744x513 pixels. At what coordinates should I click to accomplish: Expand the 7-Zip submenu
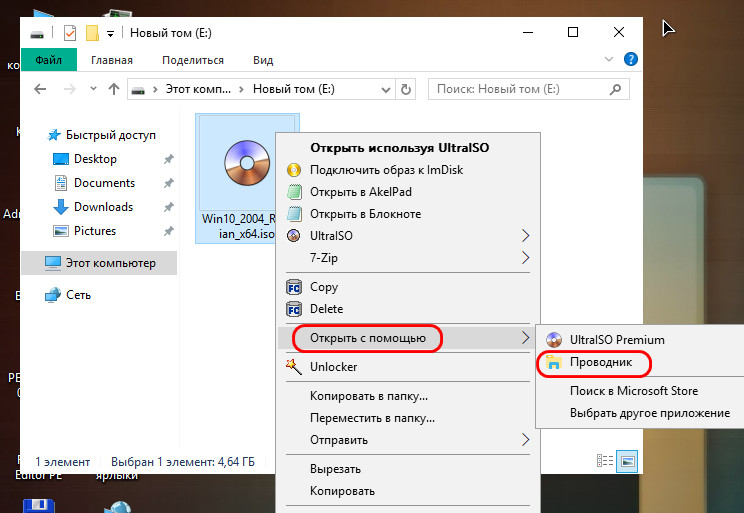click(408, 258)
